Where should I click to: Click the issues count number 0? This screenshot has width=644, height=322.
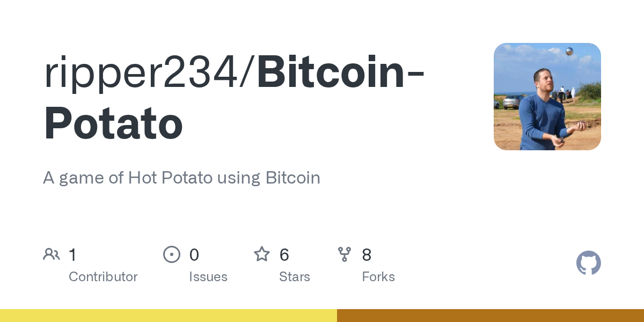[x=194, y=255]
